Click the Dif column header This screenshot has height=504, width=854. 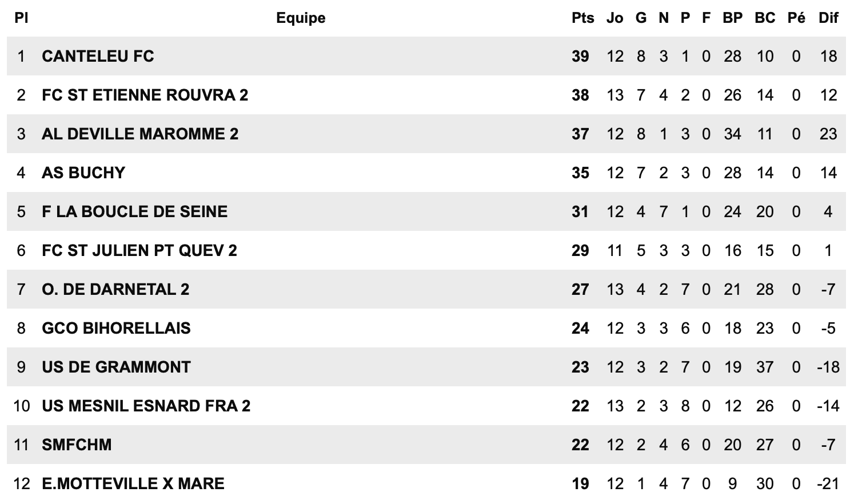click(828, 18)
